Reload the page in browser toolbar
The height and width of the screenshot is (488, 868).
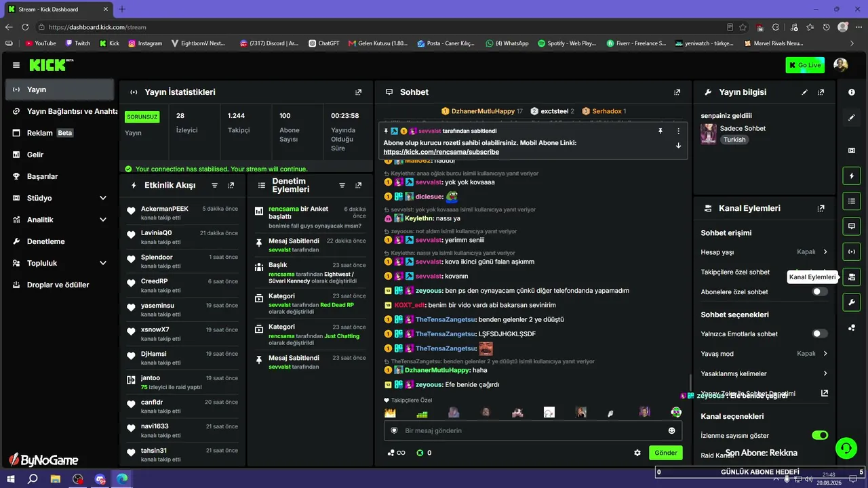[25, 27]
